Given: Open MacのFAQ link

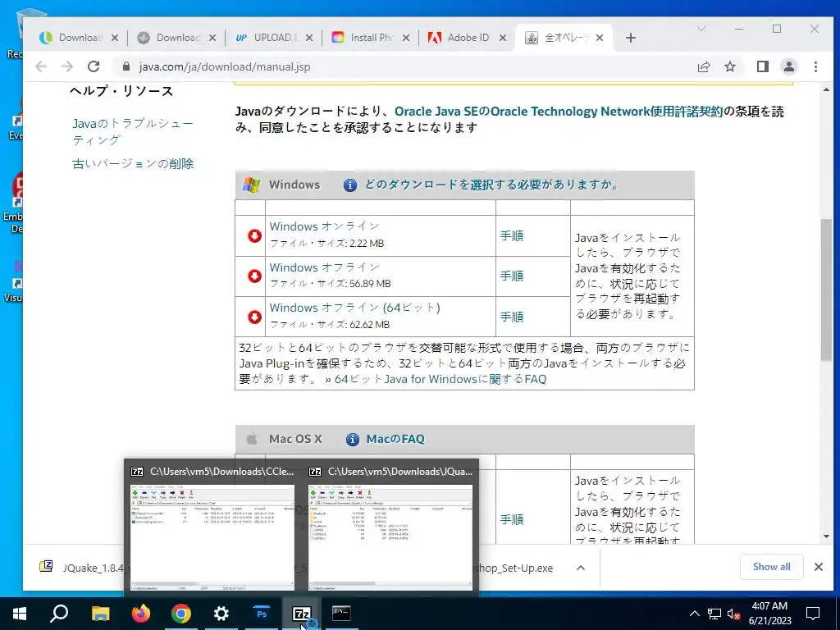Looking at the screenshot, I should pos(395,440).
